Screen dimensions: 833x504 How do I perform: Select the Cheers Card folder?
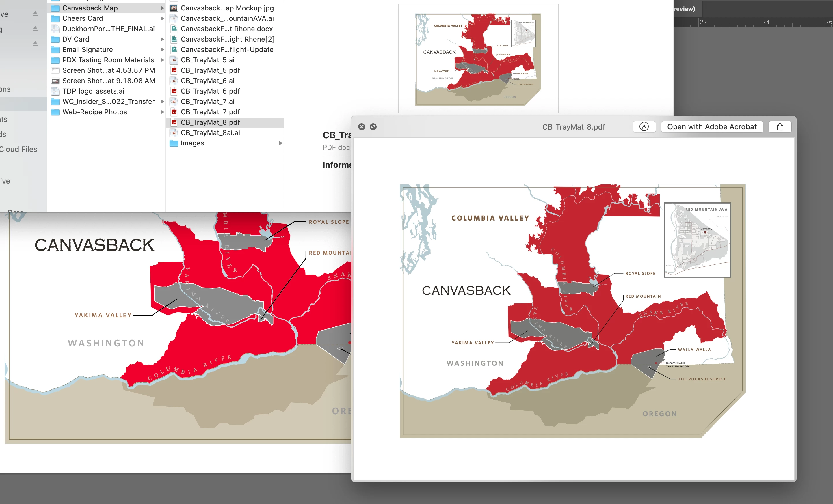click(x=83, y=18)
